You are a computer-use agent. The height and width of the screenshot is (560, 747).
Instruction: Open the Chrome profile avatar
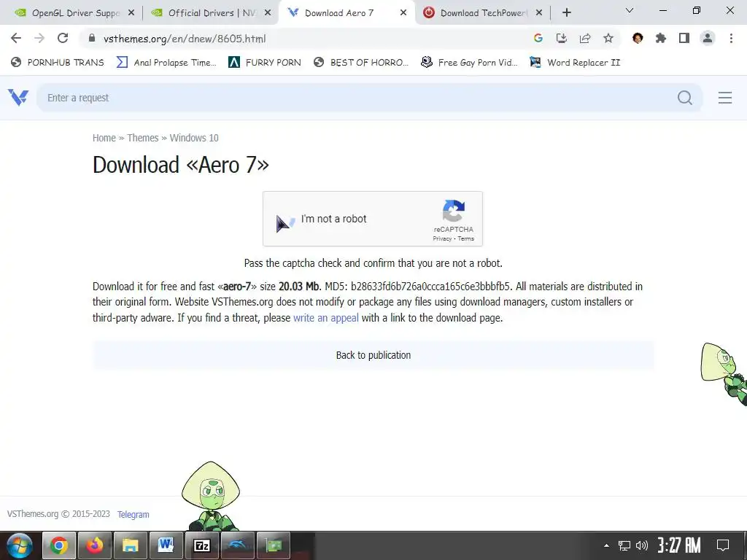(708, 38)
